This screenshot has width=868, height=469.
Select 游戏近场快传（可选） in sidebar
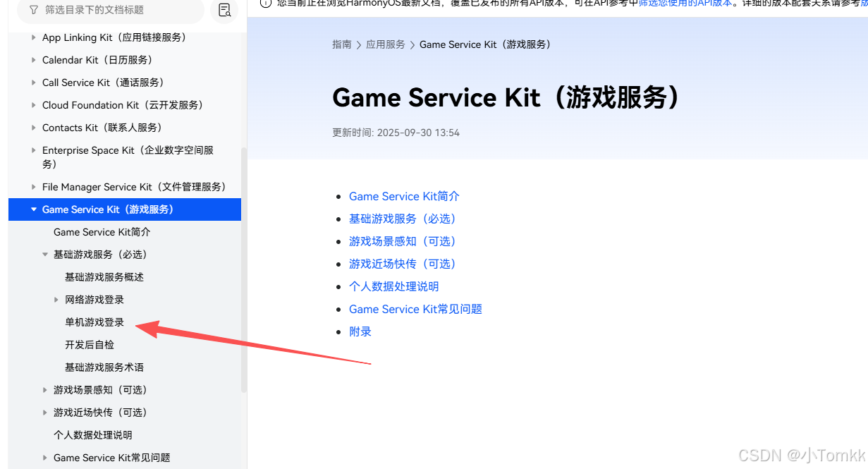(x=100, y=413)
